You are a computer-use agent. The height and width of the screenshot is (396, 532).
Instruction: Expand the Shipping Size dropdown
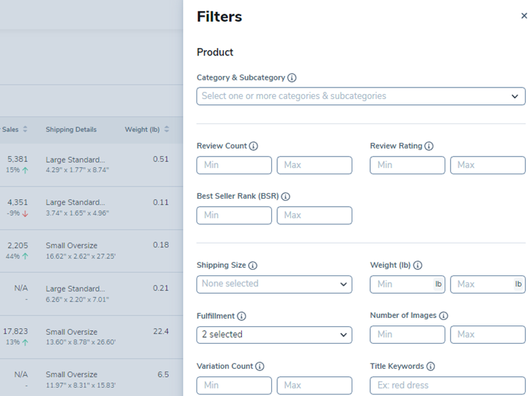(x=274, y=284)
